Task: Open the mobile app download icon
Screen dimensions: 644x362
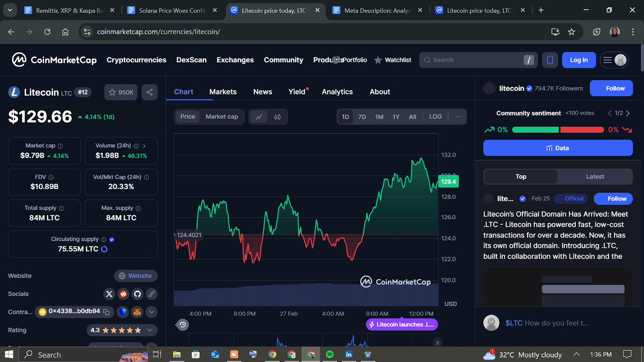Action: pos(550,60)
